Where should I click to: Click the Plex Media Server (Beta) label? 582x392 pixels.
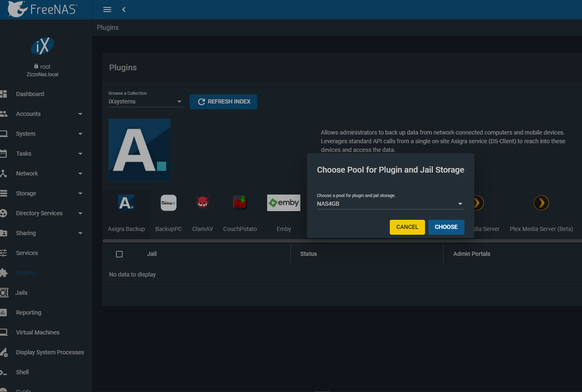[541, 229]
